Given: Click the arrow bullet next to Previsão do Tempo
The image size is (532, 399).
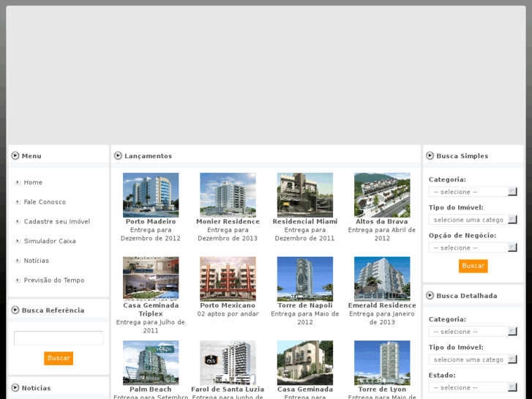Looking at the screenshot, I should pyautogui.click(x=18, y=280).
